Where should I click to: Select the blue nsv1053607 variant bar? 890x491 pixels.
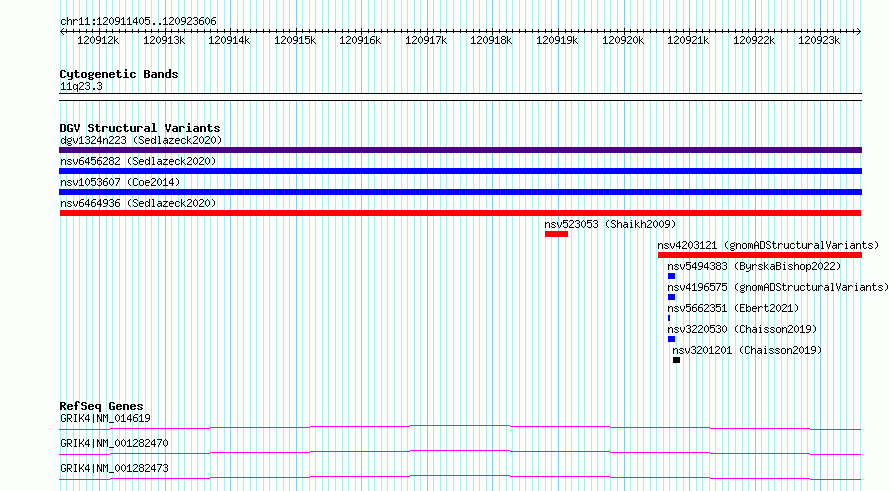coord(460,192)
